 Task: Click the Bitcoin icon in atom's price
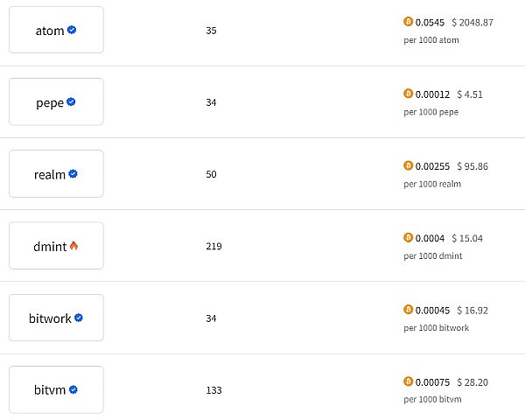(x=408, y=22)
